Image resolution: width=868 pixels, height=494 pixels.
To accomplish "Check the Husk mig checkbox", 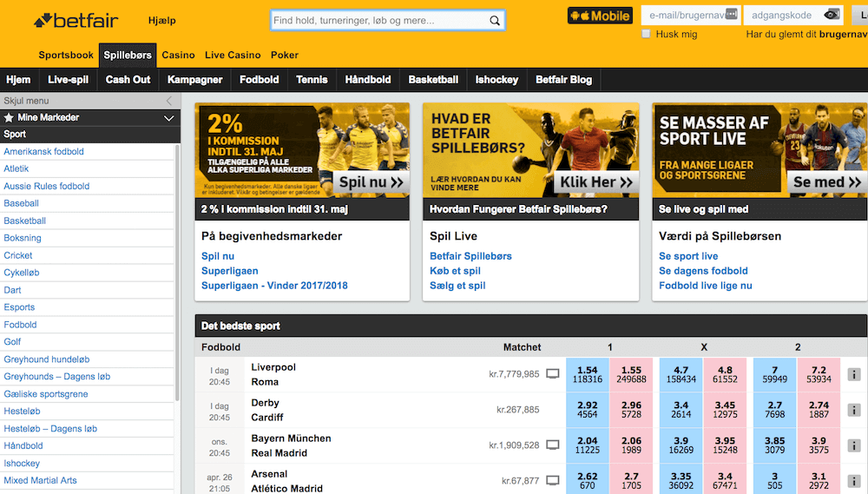I will click(x=646, y=34).
